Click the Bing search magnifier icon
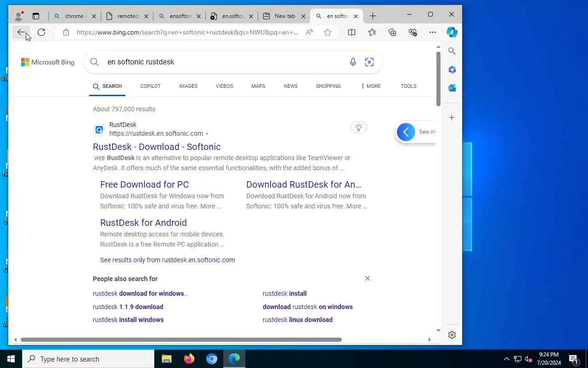588x368 pixels. (x=95, y=62)
